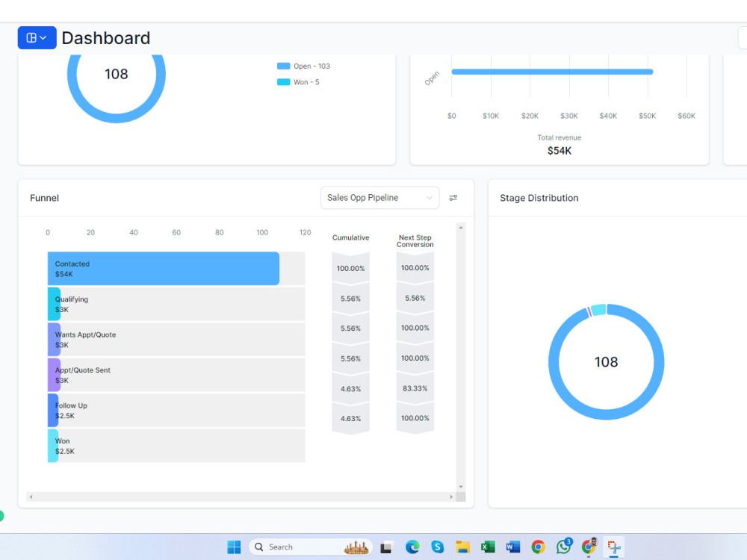This screenshot has width=747, height=560.
Task: Toggle the Won - 5 legend item
Action: 298,82
